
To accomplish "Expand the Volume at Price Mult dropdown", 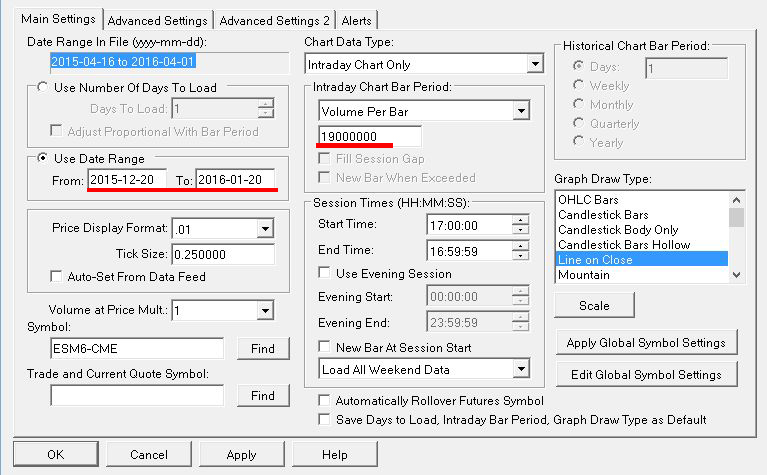I will [x=265, y=310].
